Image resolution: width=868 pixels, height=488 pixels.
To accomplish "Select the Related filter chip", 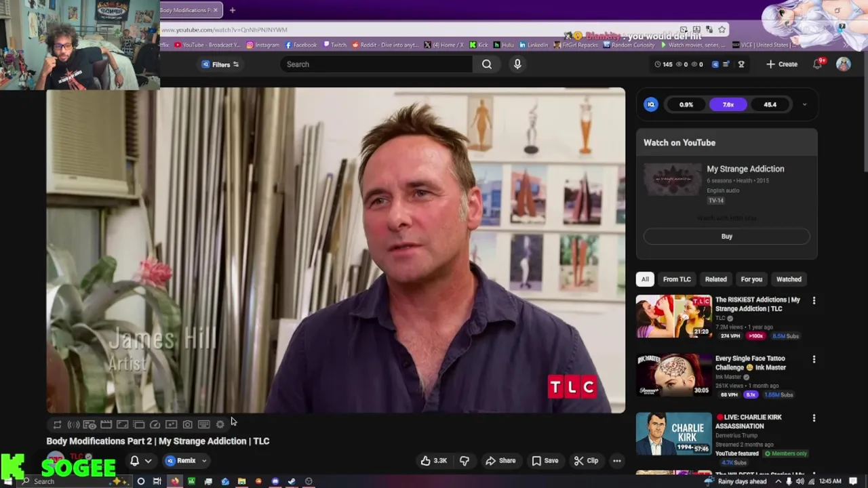I will [x=715, y=279].
